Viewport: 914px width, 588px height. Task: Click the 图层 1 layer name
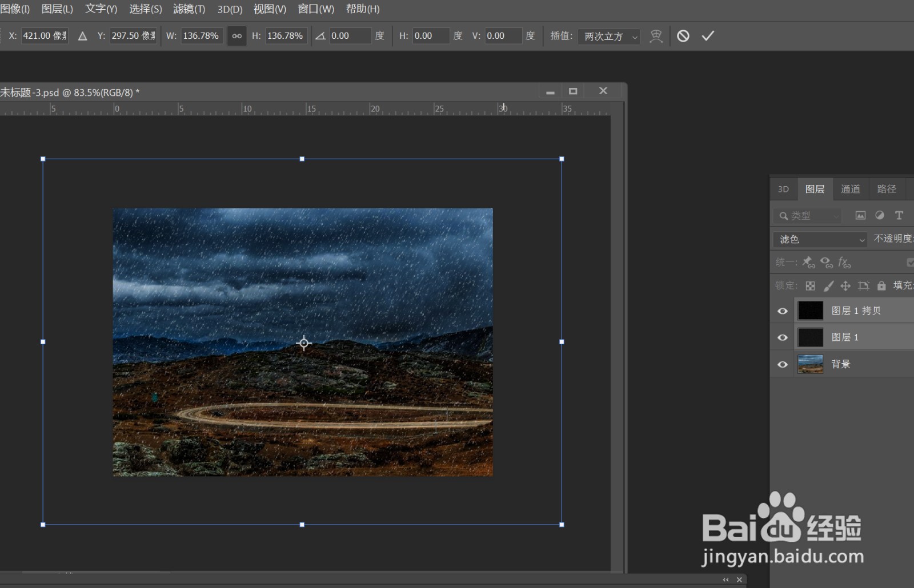[845, 337]
